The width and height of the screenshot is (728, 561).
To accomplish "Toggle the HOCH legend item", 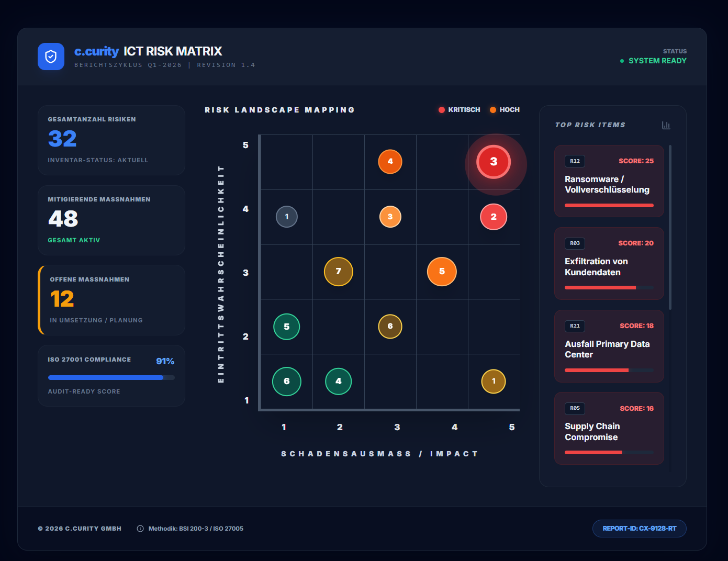I will [x=505, y=110].
